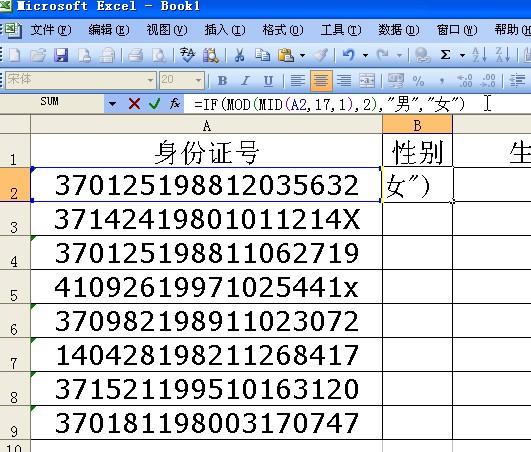Open the 编辑(E) menu
Viewport: 531px width, 452px height.
tap(109, 30)
